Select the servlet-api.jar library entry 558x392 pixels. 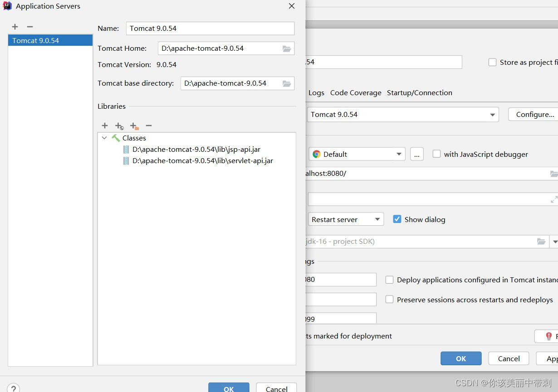(x=203, y=160)
